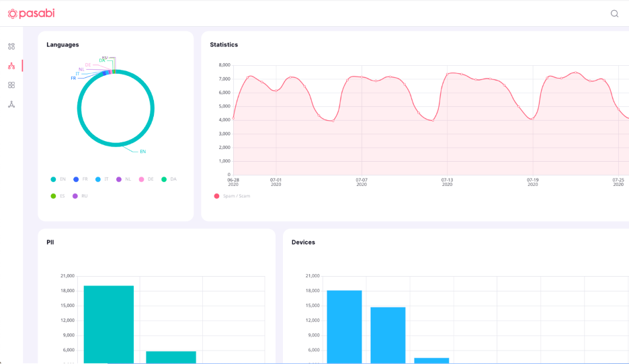Toggle the Spam / Scam legend series
629x364 pixels.
pos(233,196)
